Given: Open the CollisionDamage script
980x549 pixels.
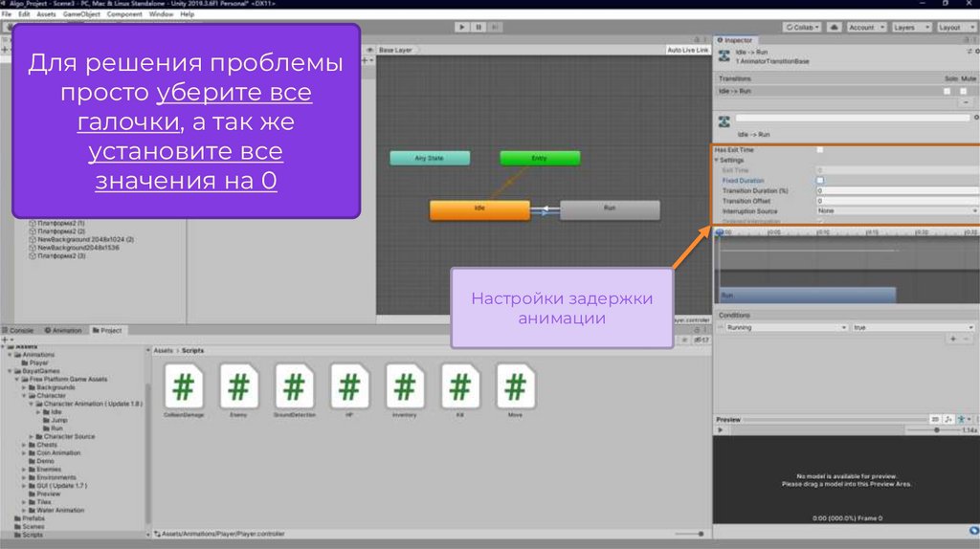Looking at the screenshot, I should point(184,389).
